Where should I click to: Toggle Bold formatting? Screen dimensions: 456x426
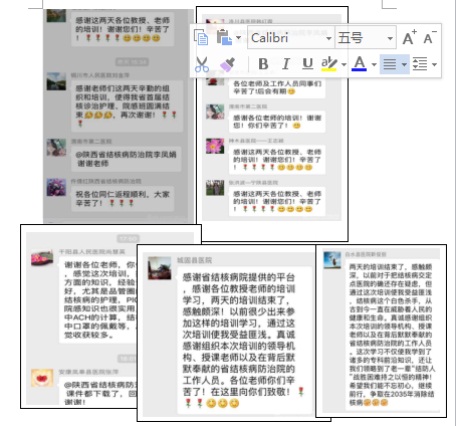[x=263, y=64]
